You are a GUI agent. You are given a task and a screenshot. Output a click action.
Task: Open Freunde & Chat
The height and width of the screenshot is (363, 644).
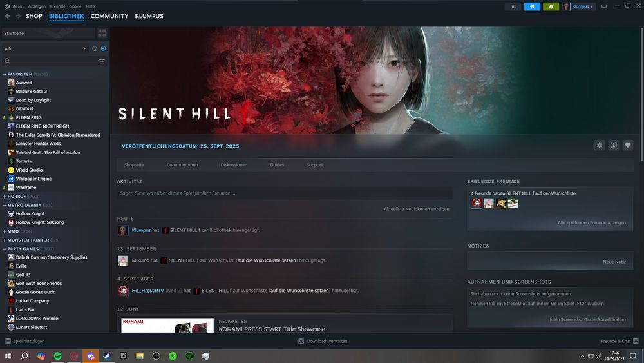pos(620,341)
